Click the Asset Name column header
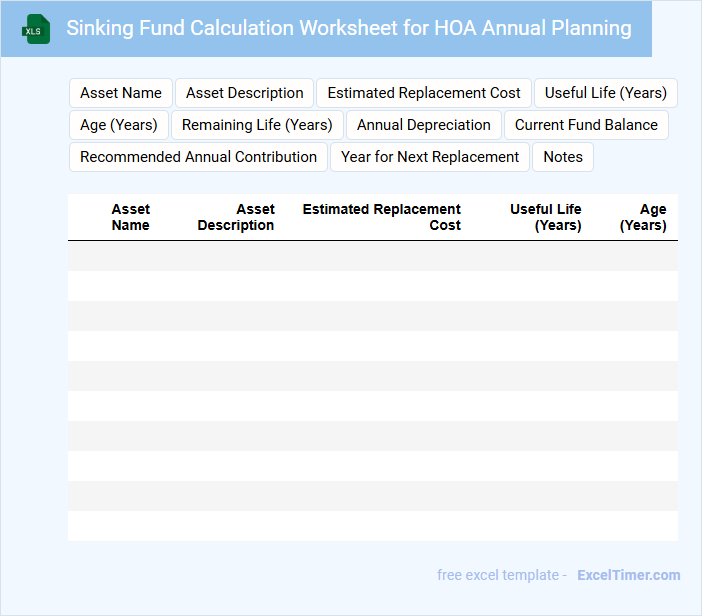Image resolution: width=702 pixels, height=616 pixels. 130,217
